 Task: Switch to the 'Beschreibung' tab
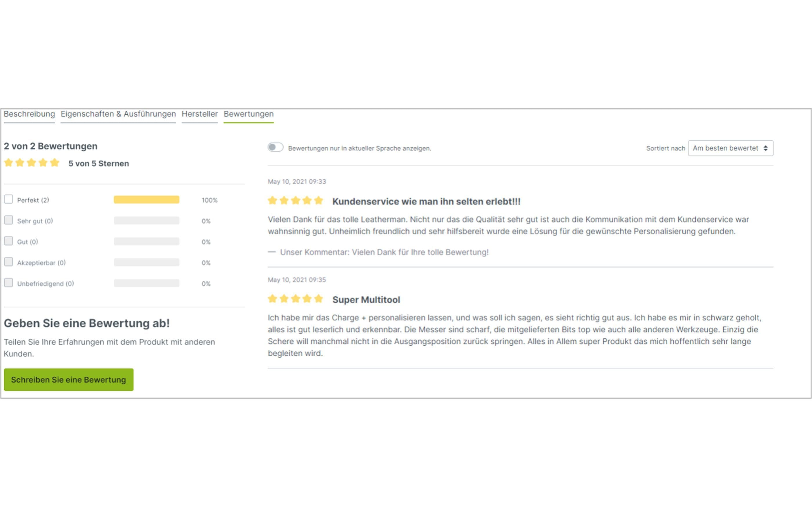[29, 114]
